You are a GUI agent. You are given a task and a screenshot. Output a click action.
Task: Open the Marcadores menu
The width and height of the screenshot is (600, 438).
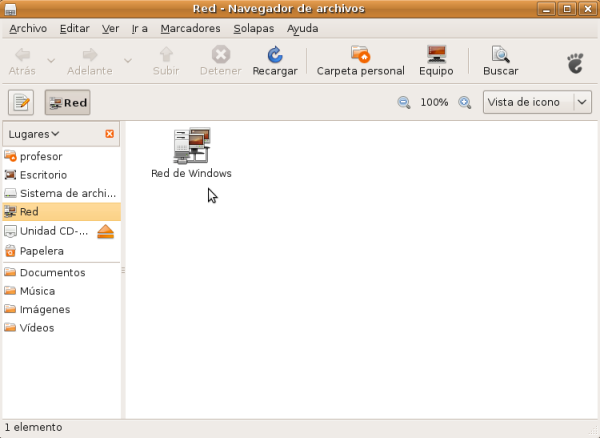pos(190,29)
